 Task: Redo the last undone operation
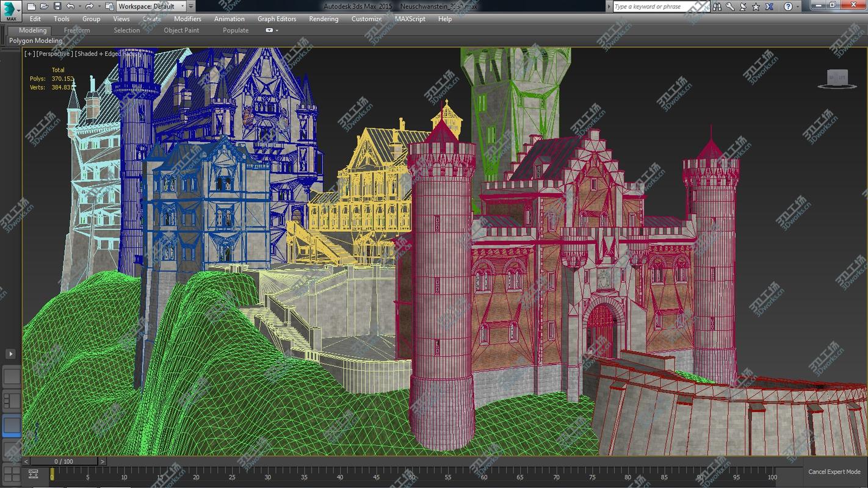pyautogui.click(x=89, y=6)
